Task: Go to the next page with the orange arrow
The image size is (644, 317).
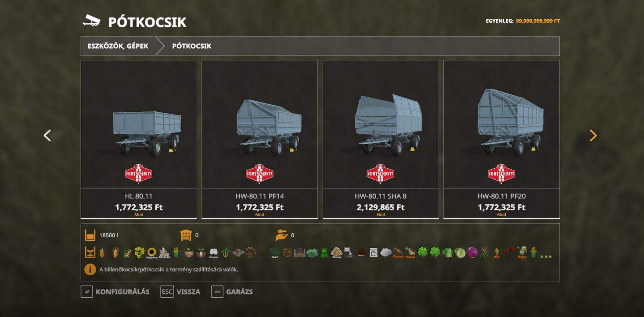Action: coord(593,135)
